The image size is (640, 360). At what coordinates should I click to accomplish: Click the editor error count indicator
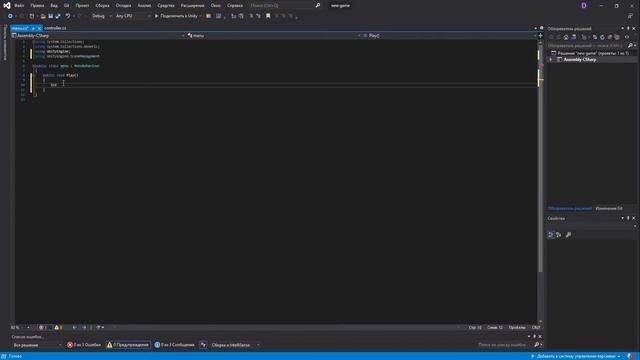pyautogui.click(x=44, y=327)
